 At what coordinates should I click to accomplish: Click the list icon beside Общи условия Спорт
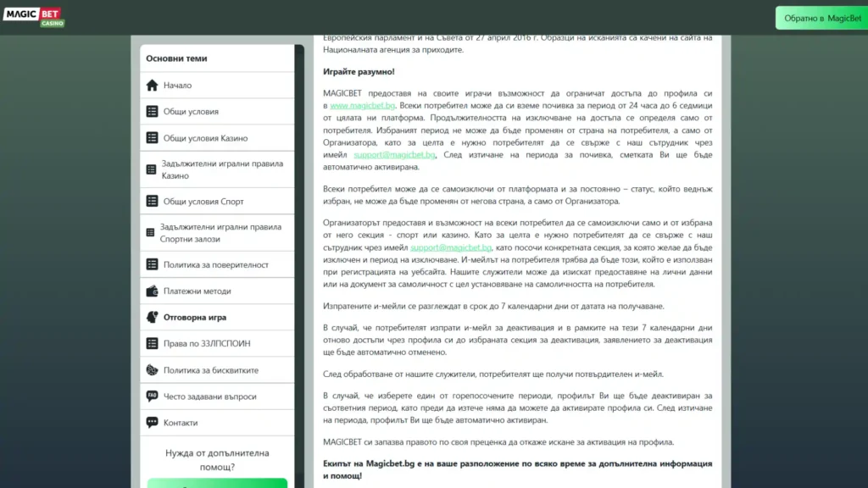[x=153, y=201]
